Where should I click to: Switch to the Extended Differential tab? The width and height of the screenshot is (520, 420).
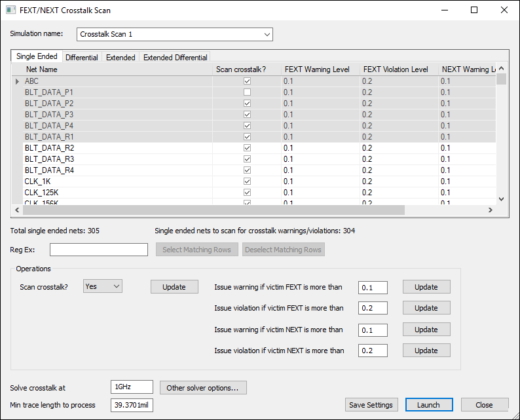coord(176,58)
